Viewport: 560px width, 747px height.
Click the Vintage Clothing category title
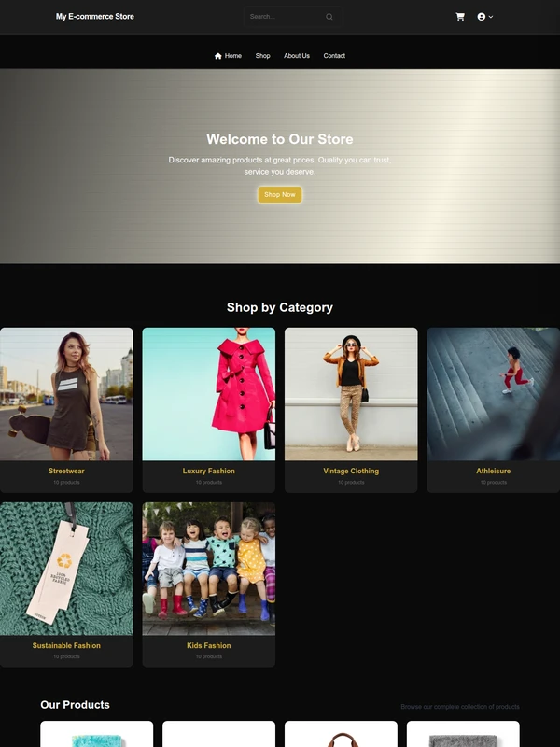351,472
